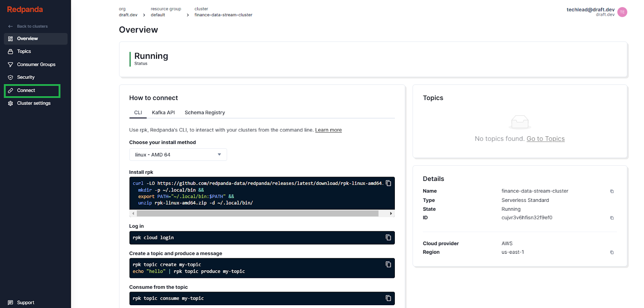
Task: Click the left arrow of code scrollbar
Action: pyautogui.click(x=133, y=214)
